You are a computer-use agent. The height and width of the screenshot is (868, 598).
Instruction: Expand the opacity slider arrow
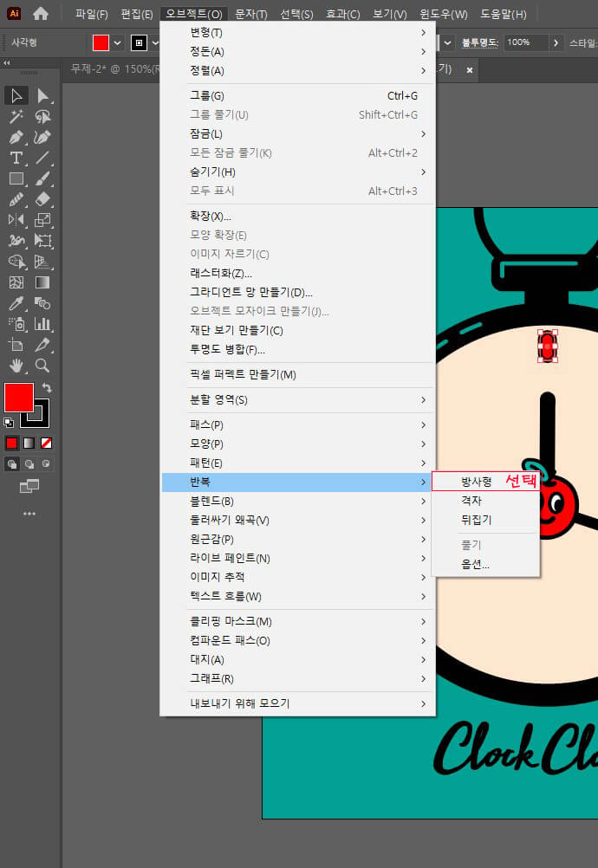pos(556,42)
